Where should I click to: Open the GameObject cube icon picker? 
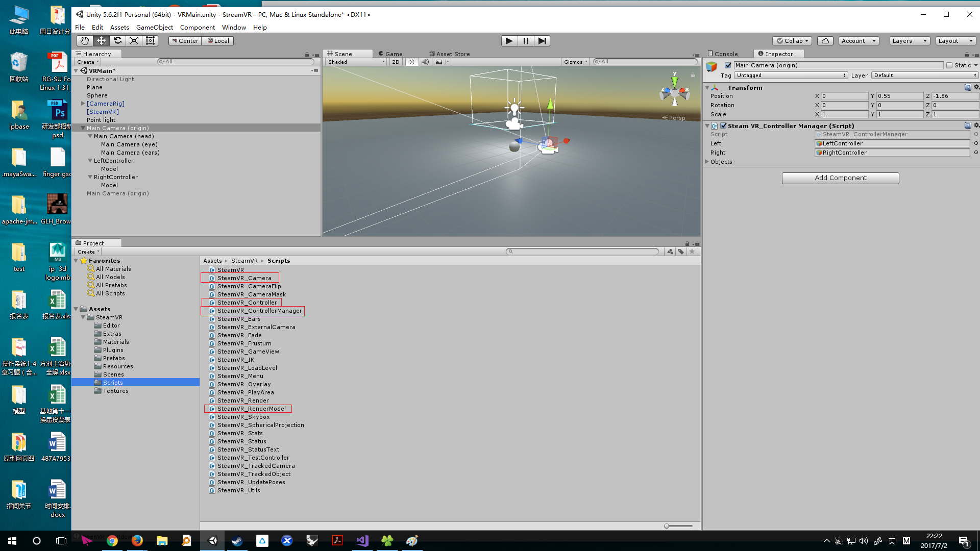click(712, 67)
